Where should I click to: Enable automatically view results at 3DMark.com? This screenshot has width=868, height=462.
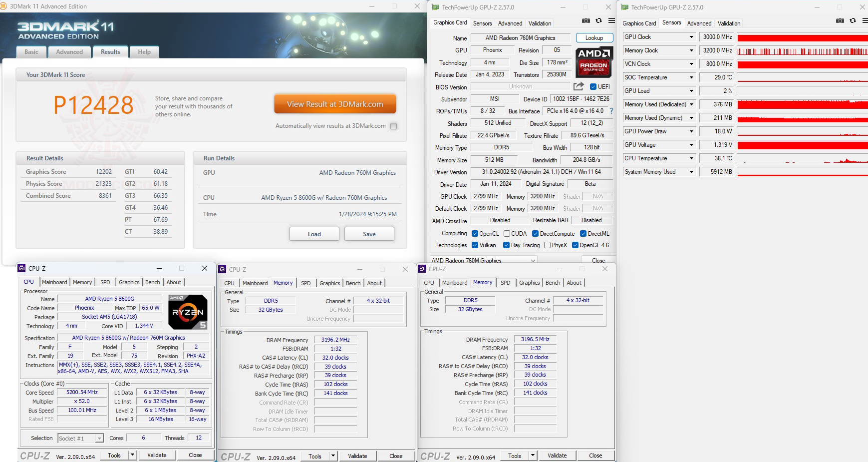point(394,126)
